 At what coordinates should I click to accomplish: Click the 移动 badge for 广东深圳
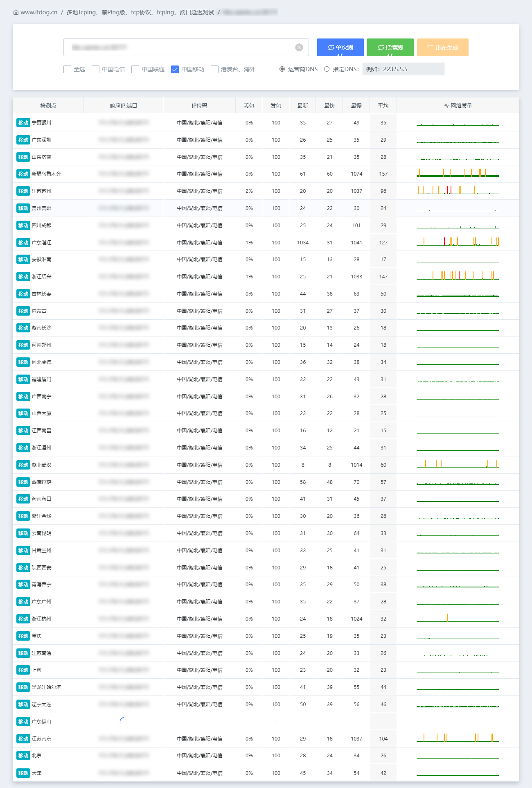[23, 140]
